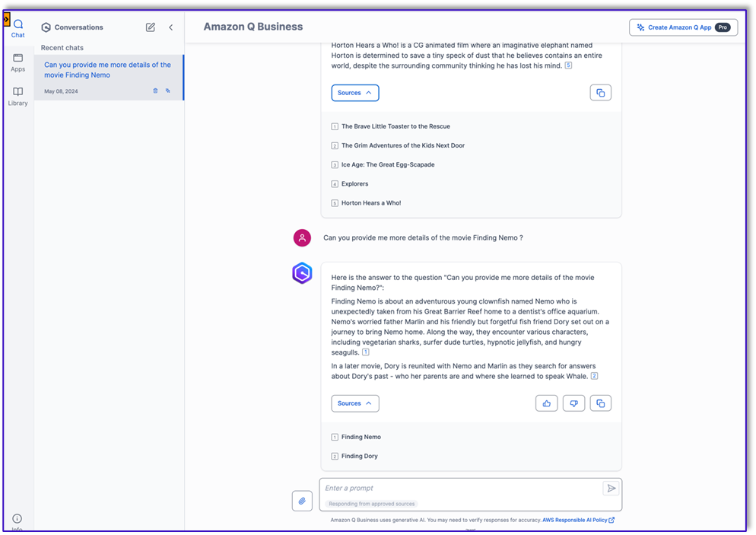The image size is (756, 535).
Task: Open the Finding Nemo recent chat entry
Action: tap(109, 77)
